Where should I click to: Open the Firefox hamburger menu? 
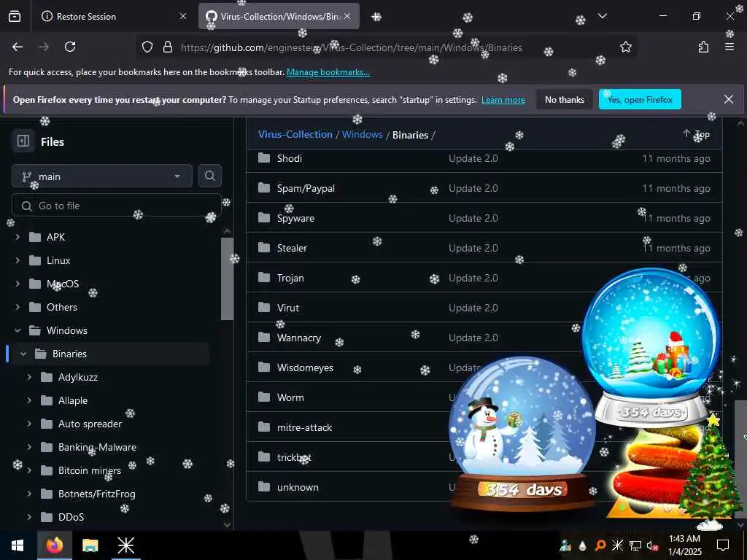tap(729, 47)
